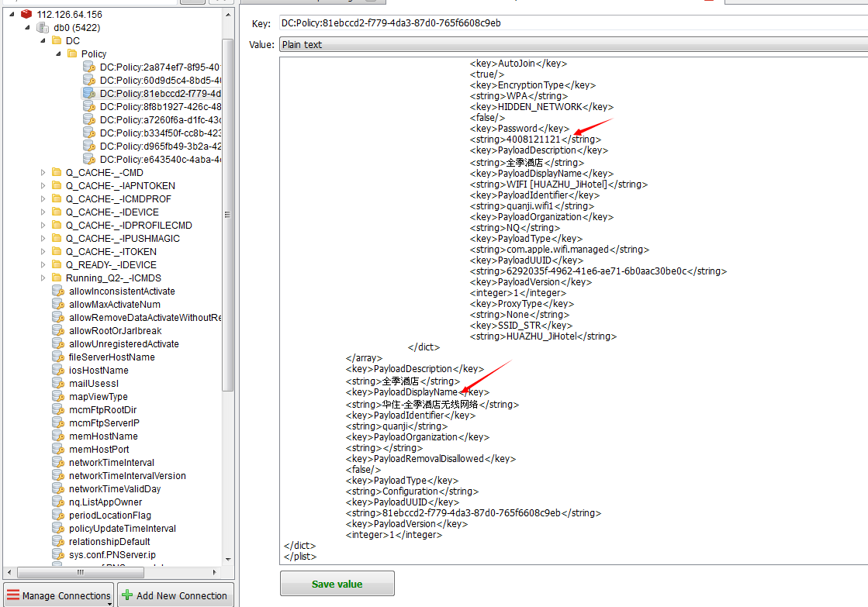
Task: Click the Q_CACHE-_-IDEVICE folder icon
Action: click(57, 212)
